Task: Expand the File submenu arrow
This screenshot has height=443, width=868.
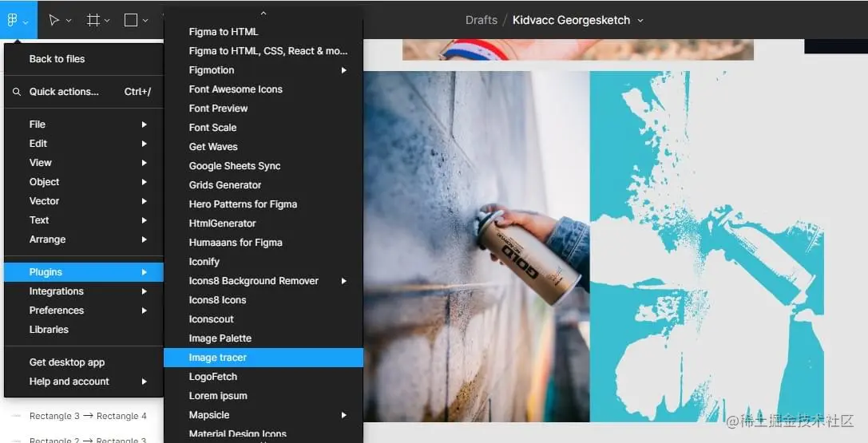Action: click(x=144, y=125)
